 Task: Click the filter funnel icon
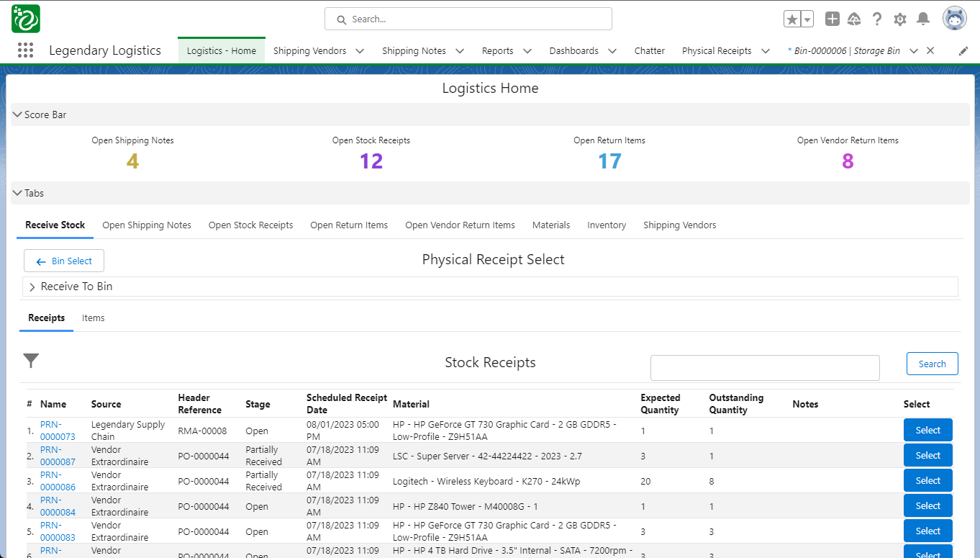(x=31, y=361)
